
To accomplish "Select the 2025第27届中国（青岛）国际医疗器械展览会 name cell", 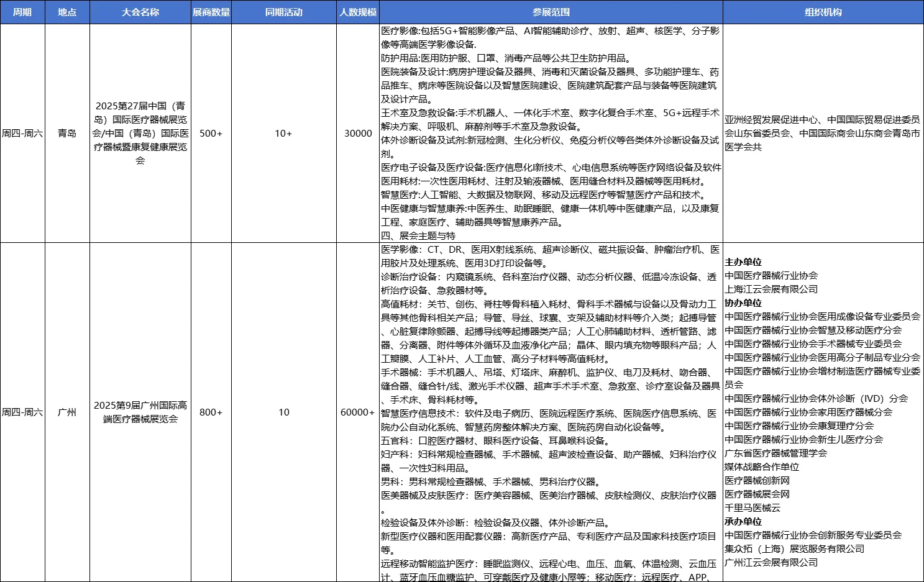I will pyautogui.click(x=140, y=133).
